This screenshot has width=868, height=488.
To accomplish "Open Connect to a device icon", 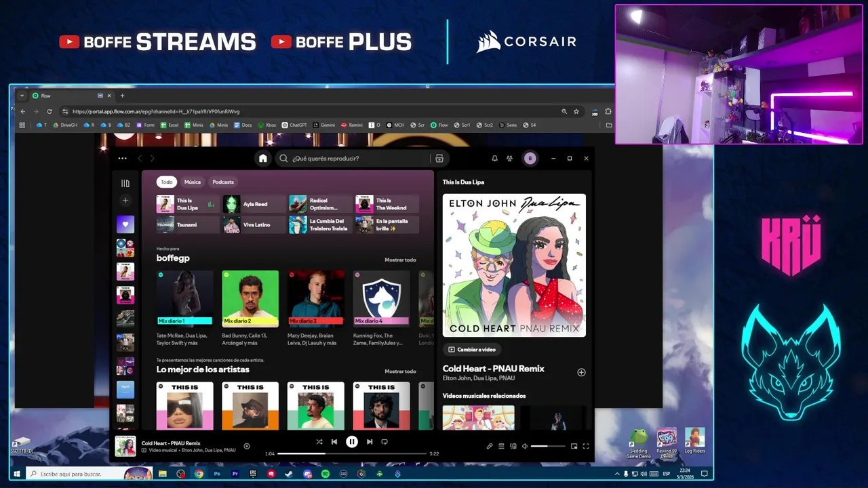I will coord(513,446).
